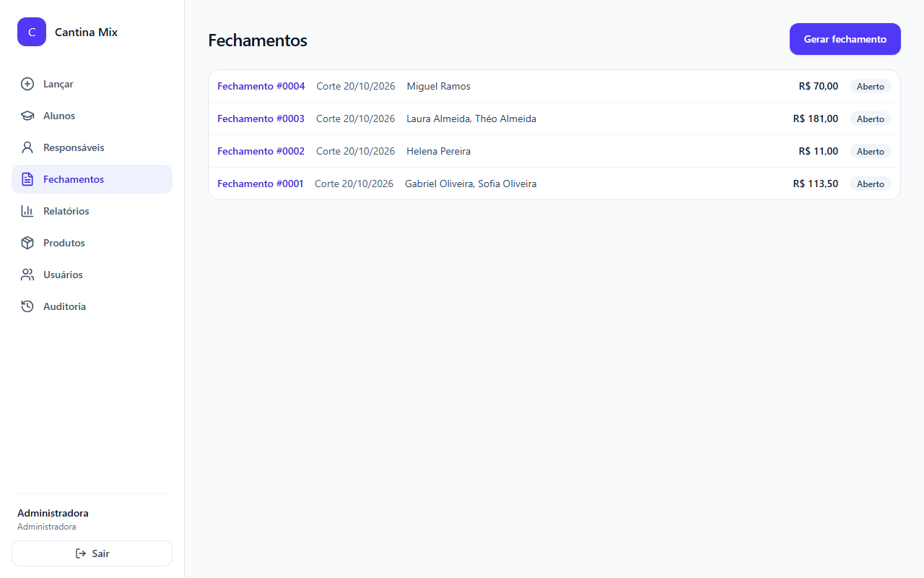Click the Alunos graduation cap icon

27,116
